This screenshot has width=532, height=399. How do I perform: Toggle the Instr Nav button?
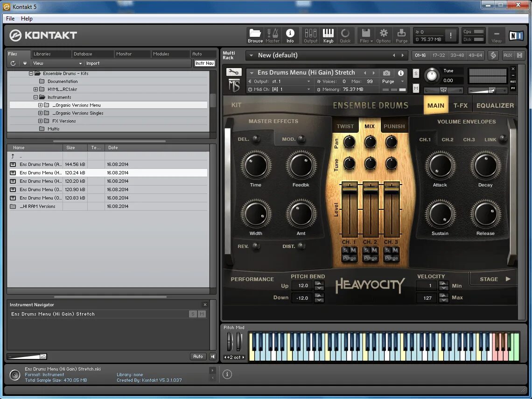click(204, 63)
